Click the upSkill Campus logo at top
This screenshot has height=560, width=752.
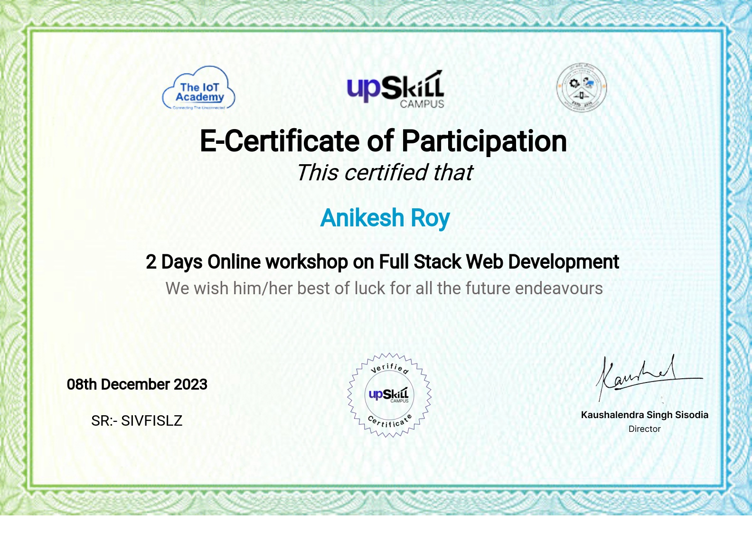coord(395,90)
